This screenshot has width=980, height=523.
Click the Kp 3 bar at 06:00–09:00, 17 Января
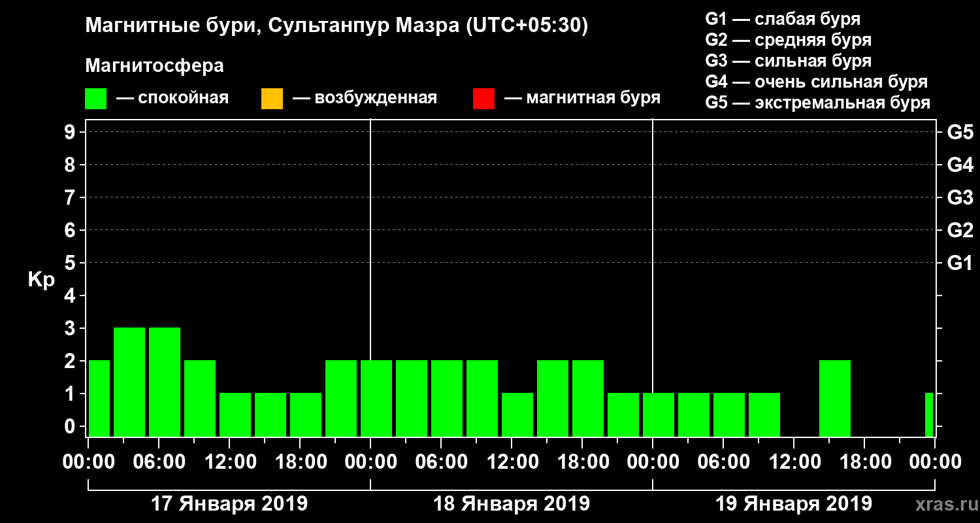165,382
